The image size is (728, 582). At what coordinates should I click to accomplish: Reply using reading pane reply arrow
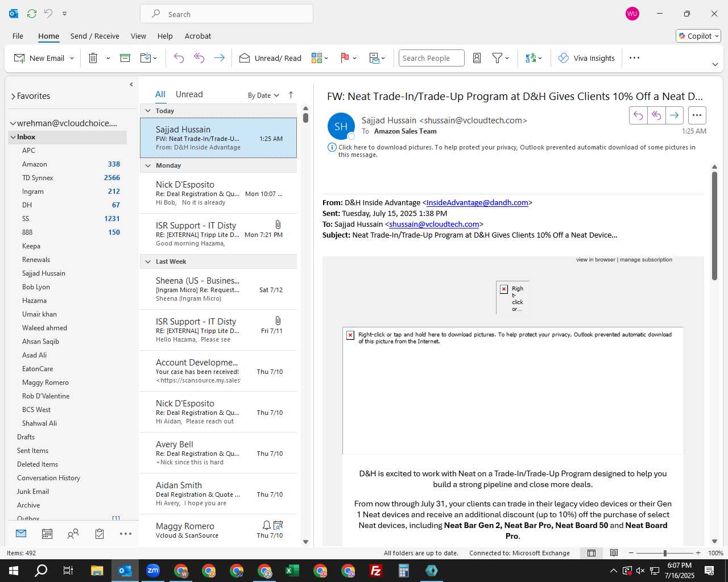(638, 115)
